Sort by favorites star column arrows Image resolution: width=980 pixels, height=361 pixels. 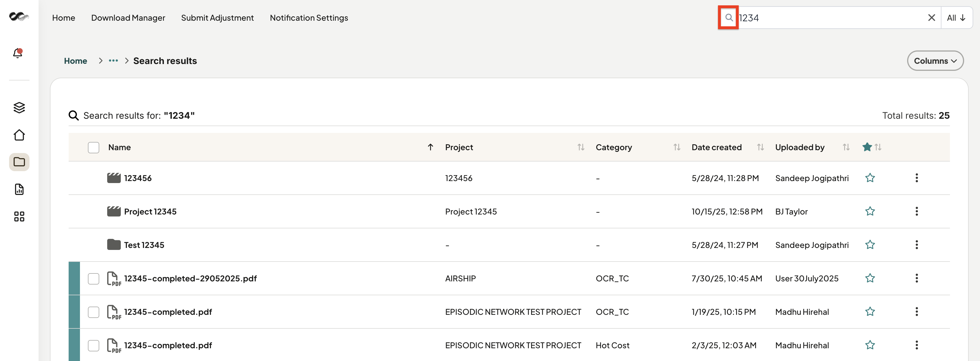pos(878,147)
